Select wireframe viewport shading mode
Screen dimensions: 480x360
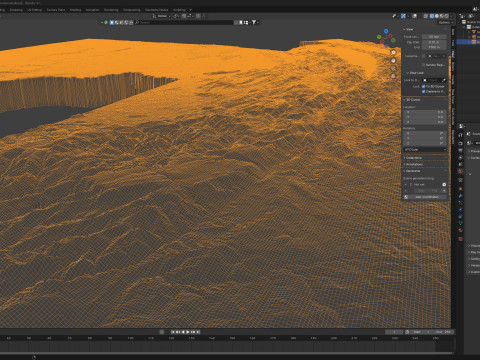point(432,16)
